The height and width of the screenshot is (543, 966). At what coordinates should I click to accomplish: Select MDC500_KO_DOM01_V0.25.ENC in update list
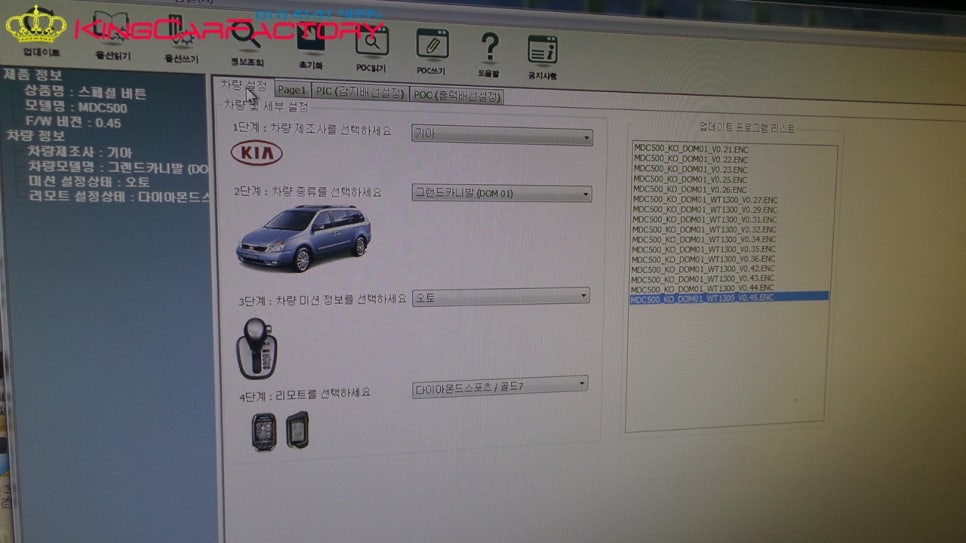click(x=690, y=179)
